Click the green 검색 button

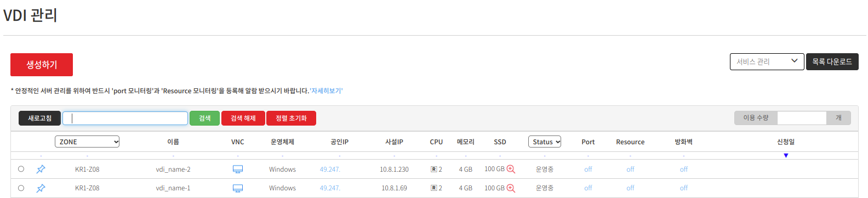click(204, 118)
